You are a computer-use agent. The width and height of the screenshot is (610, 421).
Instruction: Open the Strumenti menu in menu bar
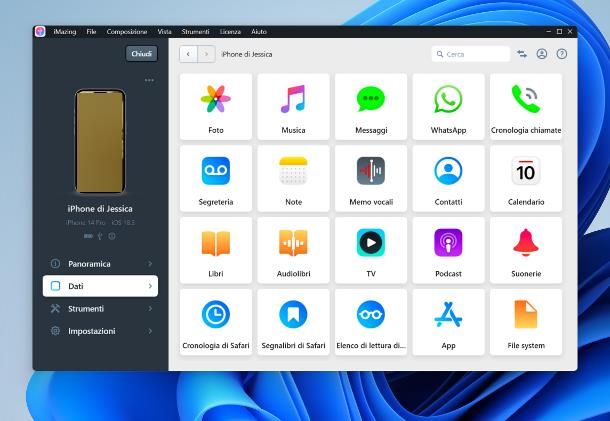[x=195, y=32]
